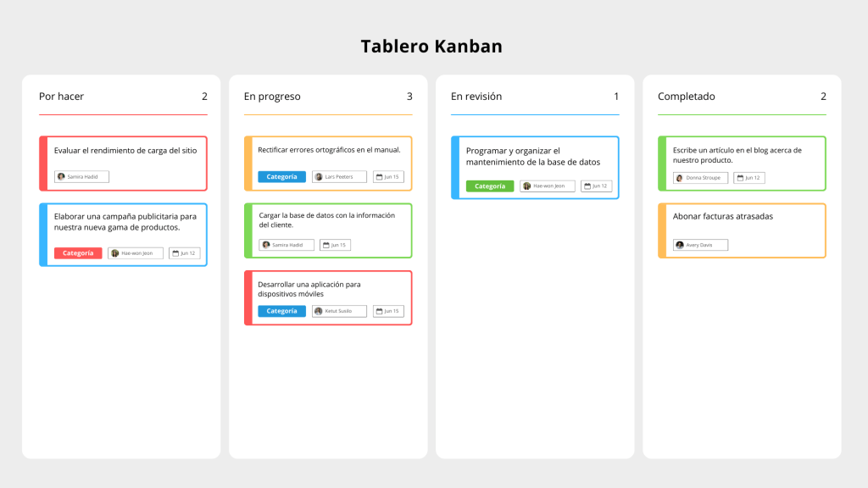Select the green Categoría tag in En revisión
Screen dimensions: 868x488
(x=489, y=186)
